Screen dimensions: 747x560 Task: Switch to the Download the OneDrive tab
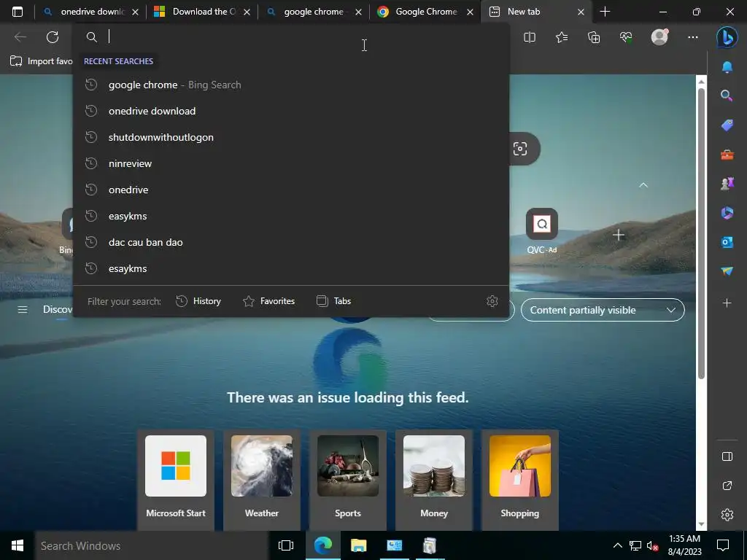point(202,12)
